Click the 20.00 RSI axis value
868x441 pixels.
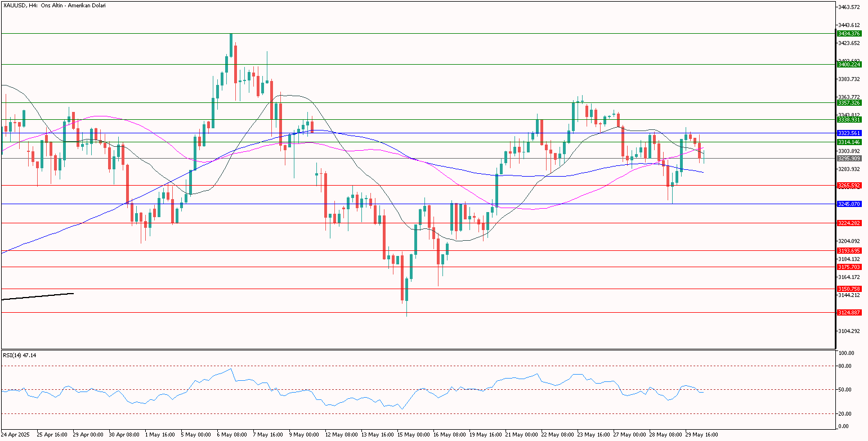[846, 413]
